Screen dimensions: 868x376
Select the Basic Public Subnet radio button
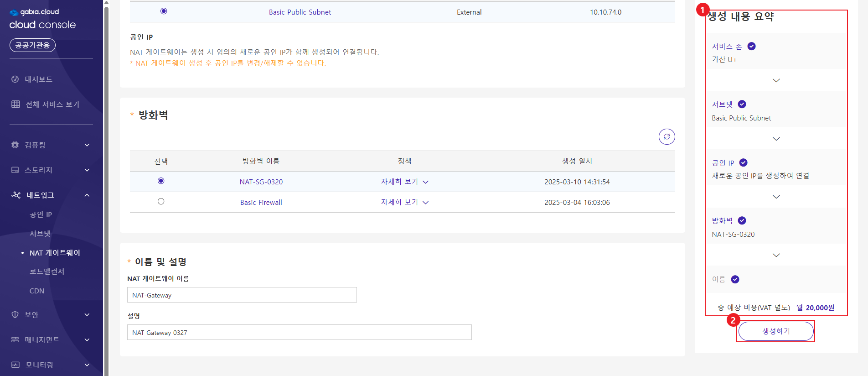tap(164, 11)
